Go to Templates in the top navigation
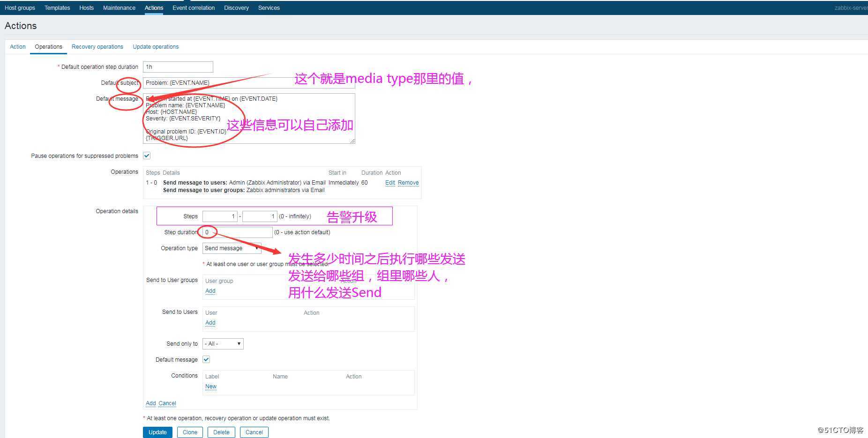The height and width of the screenshot is (438, 868). tap(57, 8)
